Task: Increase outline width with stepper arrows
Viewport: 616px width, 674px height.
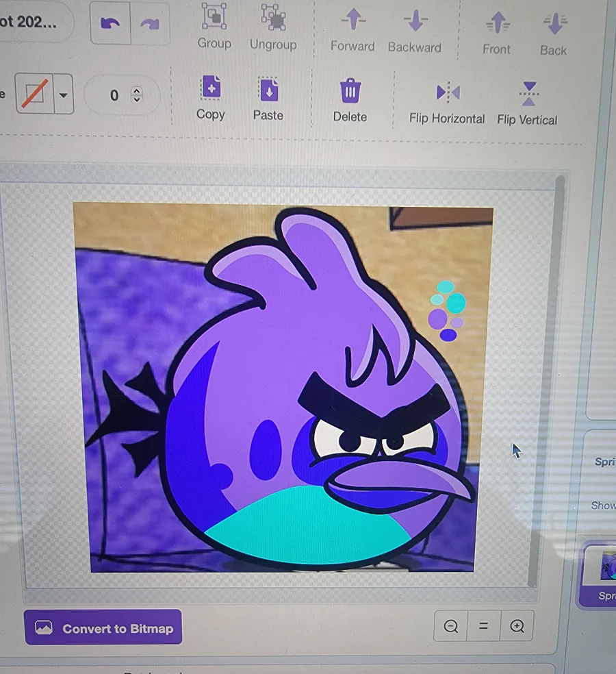Action: [x=137, y=90]
